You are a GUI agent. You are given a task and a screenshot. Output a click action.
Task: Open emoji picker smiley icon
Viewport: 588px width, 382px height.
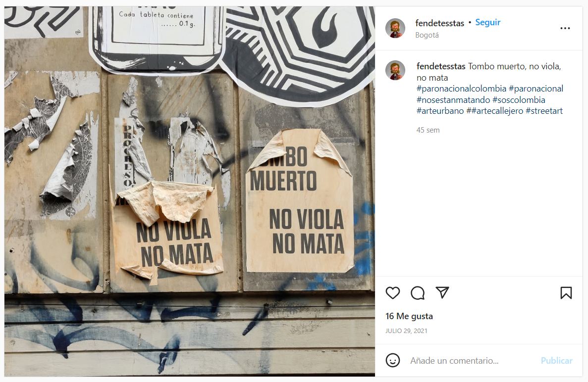[393, 360]
